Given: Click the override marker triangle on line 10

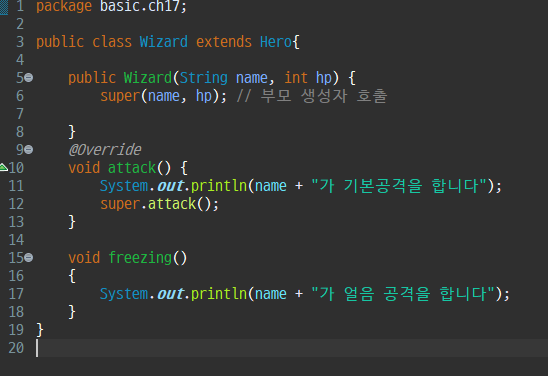Looking at the screenshot, I should pos(3,167).
